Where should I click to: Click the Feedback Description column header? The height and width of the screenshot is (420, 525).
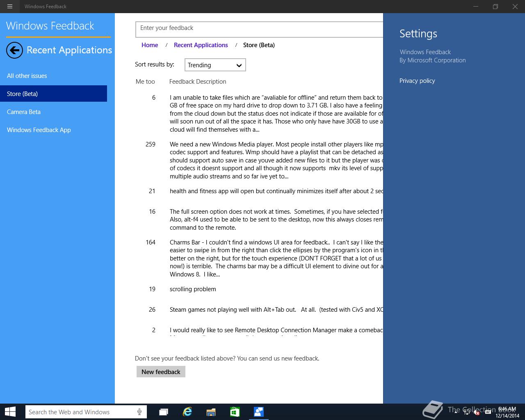pyautogui.click(x=198, y=82)
